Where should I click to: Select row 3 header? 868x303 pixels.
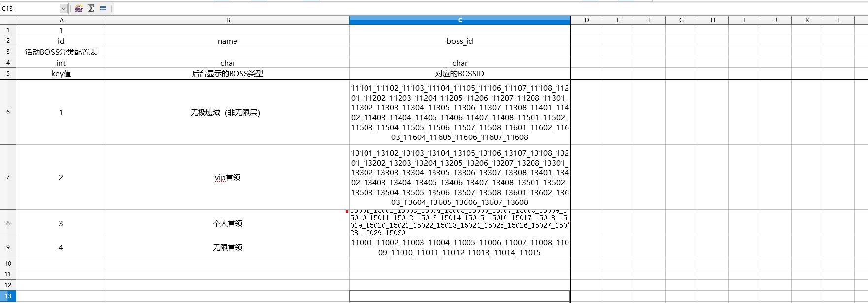pos(8,52)
